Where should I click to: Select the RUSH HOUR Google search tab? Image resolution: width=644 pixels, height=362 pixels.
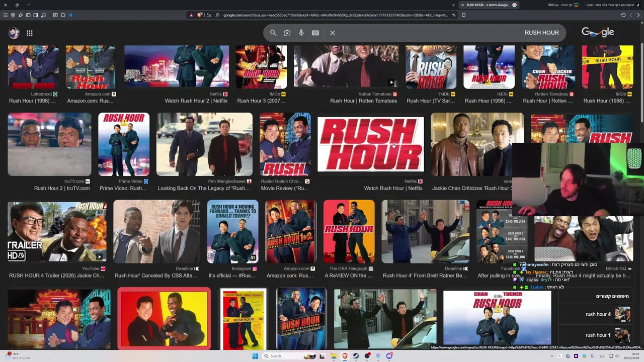click(490, 5)
